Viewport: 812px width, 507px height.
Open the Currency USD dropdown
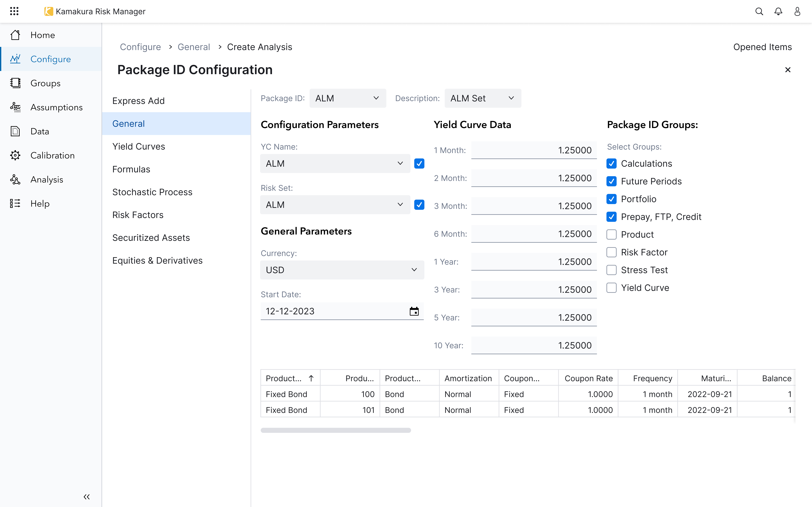(x=342, y=270)
